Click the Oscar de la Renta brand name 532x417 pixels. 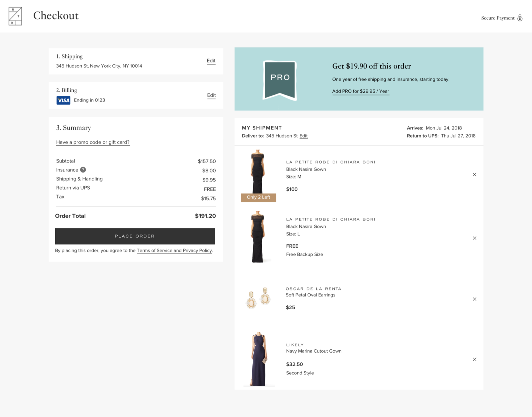313,289
